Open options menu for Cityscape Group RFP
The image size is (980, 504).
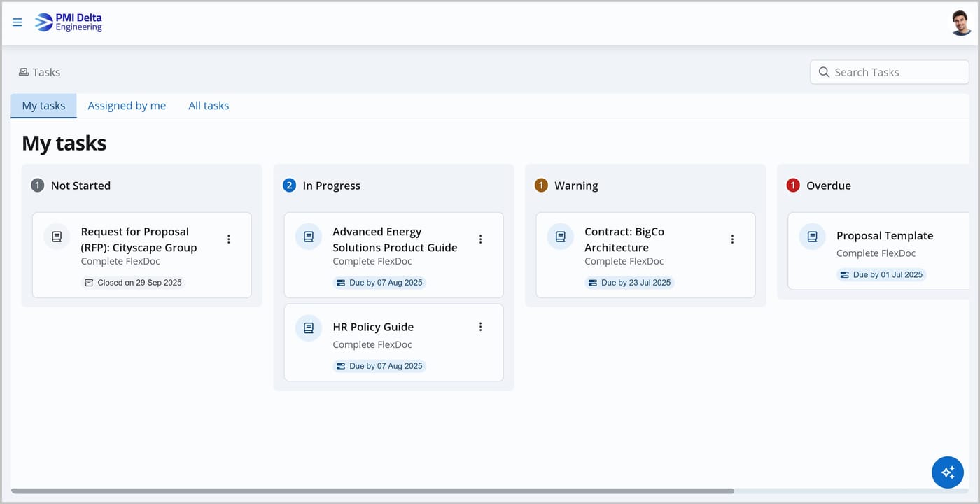[228, 239]
